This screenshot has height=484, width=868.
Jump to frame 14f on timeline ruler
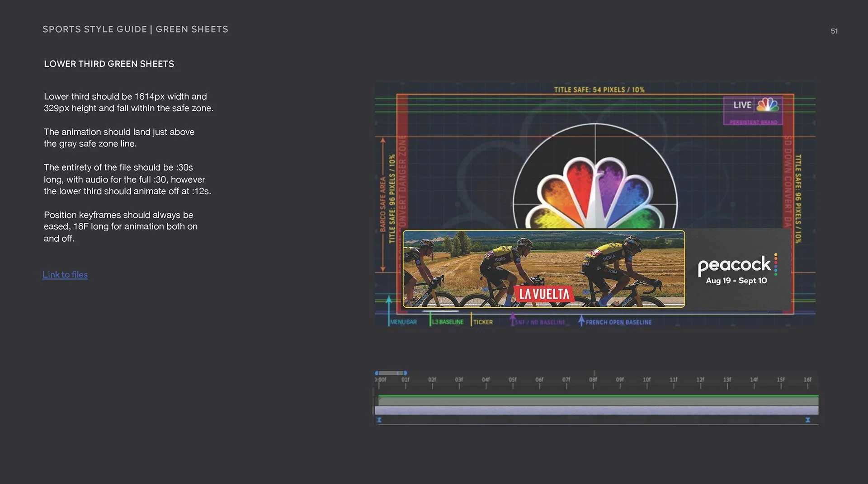click(754, 380)
